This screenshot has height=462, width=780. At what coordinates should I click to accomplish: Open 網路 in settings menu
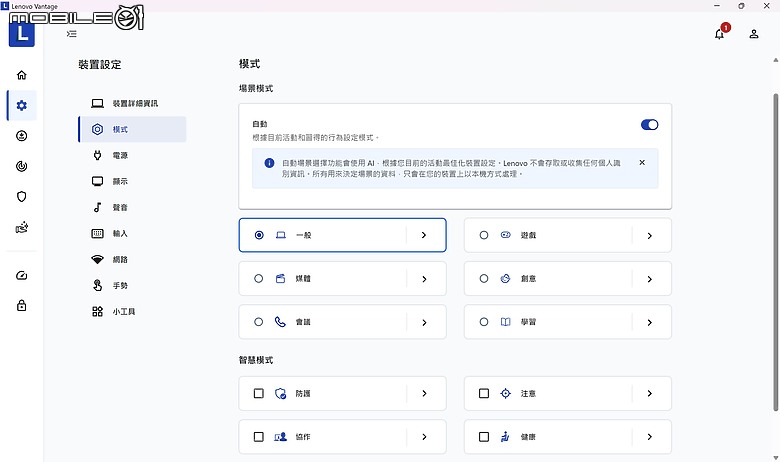tap(132, 259)
